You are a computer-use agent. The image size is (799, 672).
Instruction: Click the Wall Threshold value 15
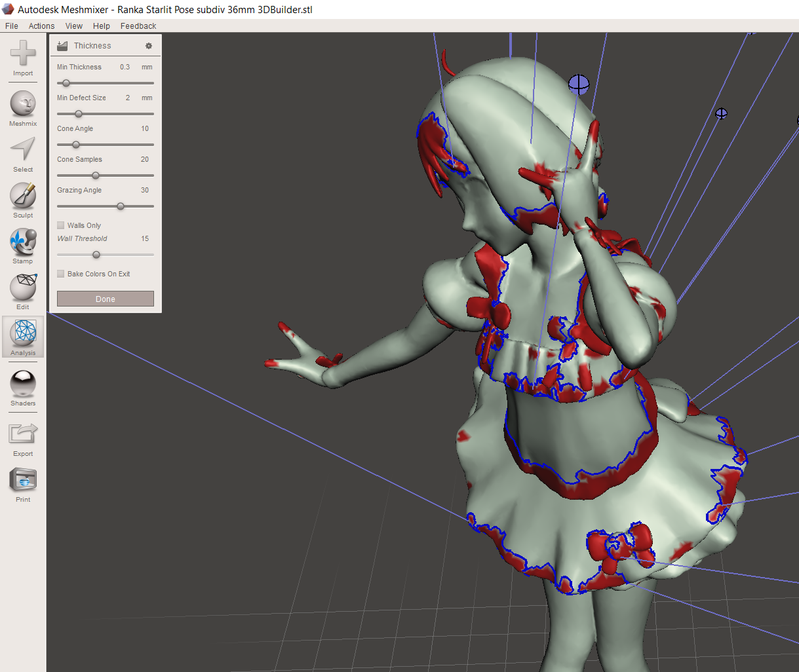coord(145,238)
